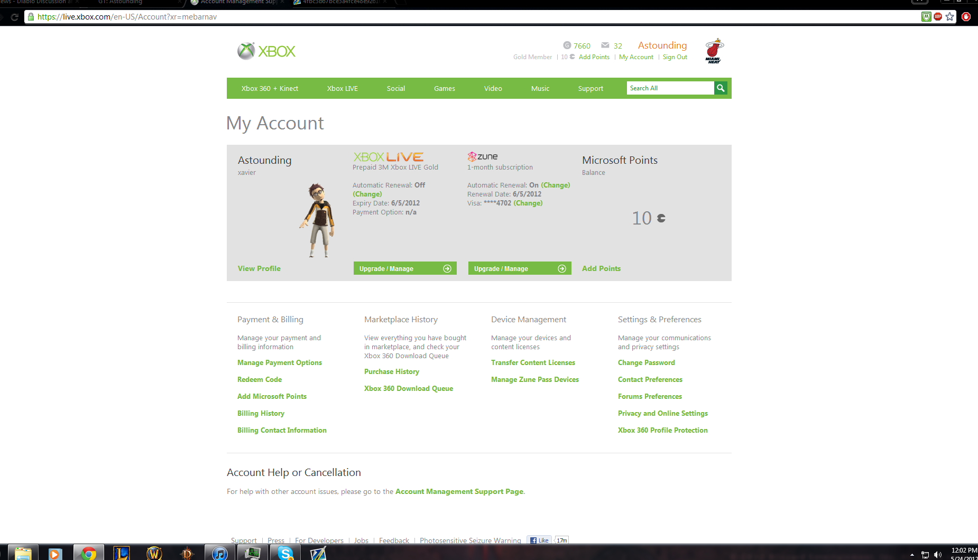Viewport: 978px width, 560px height.
Task: Open Billing Contact Information
Action: tap(282, 430)
